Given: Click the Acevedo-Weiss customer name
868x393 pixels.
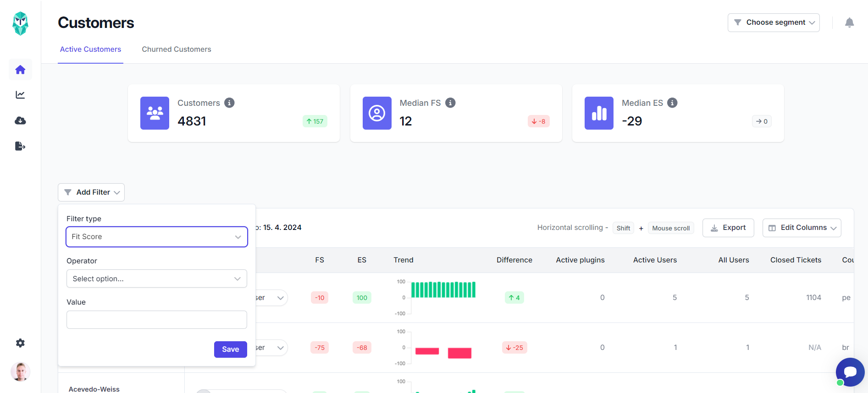Looking at the screenshot, I should 94,389.
